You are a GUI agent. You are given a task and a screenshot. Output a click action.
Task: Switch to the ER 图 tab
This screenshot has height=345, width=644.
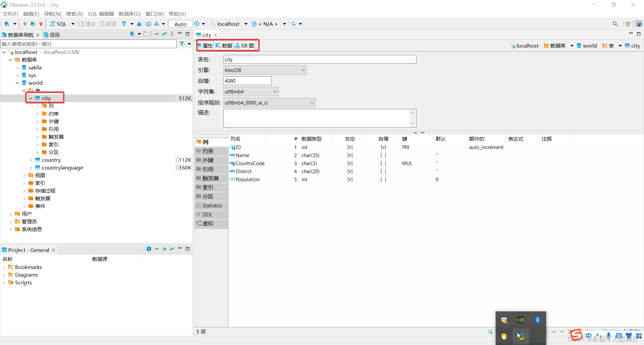click(x=245, y=46)
